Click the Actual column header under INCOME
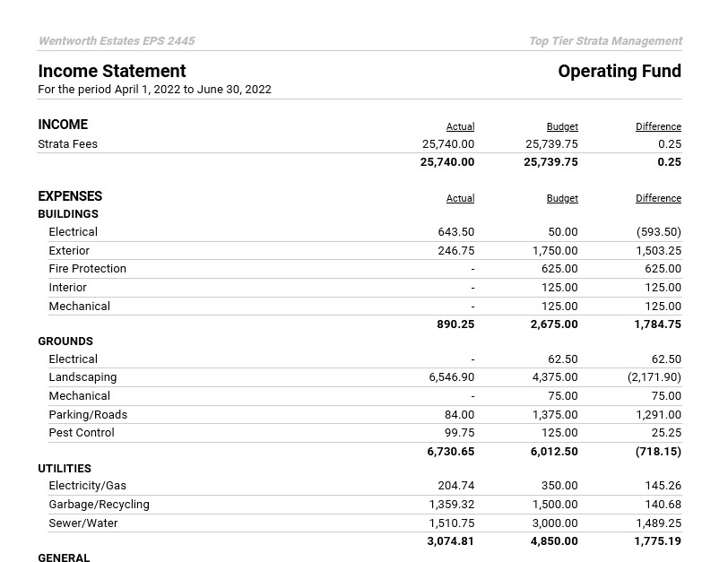 460,127
